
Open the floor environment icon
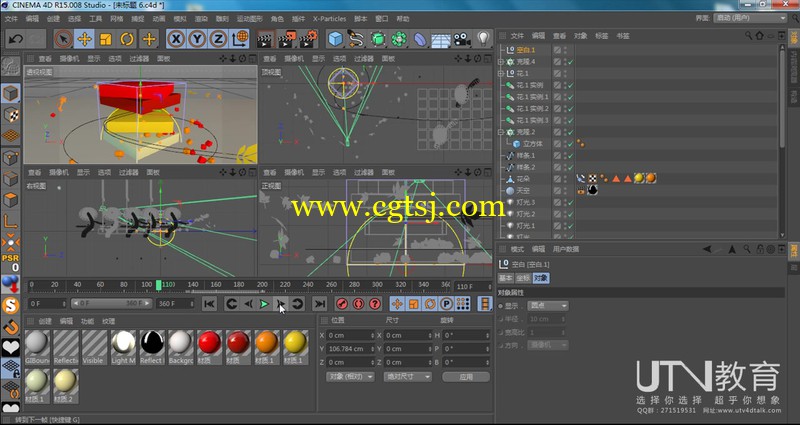click(441, 39)
